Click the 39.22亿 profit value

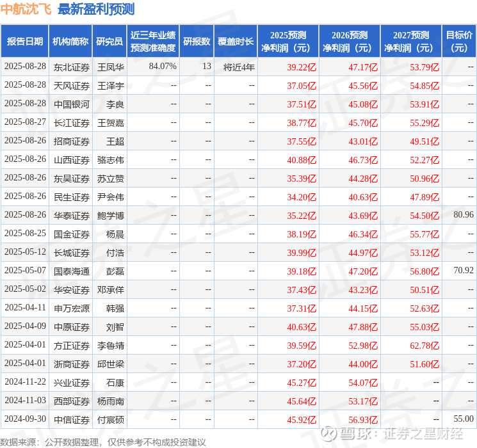pos(302,67)
